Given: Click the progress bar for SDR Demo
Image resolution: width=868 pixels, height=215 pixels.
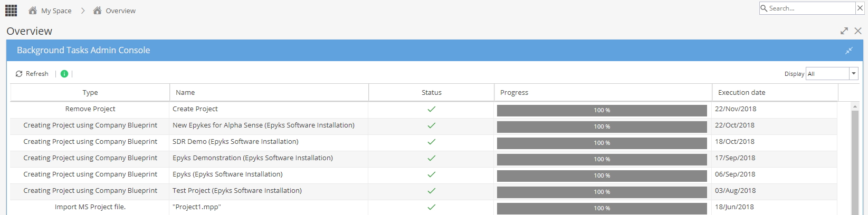Looking at the screenshot, I should 602,143.
